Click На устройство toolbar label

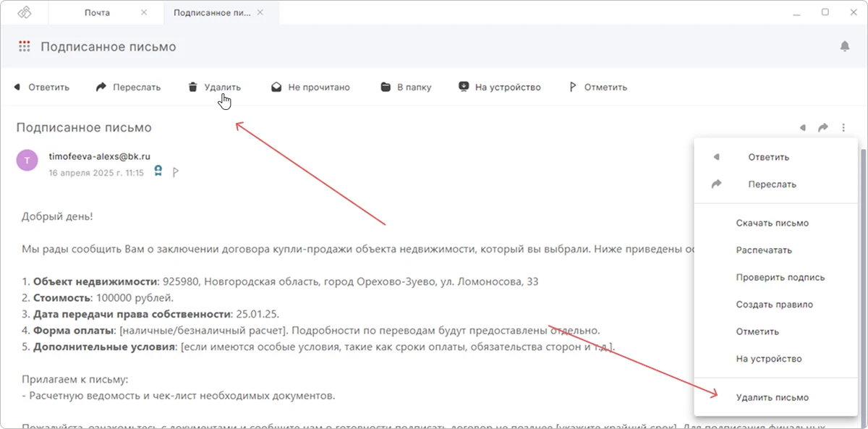(508, 87)
